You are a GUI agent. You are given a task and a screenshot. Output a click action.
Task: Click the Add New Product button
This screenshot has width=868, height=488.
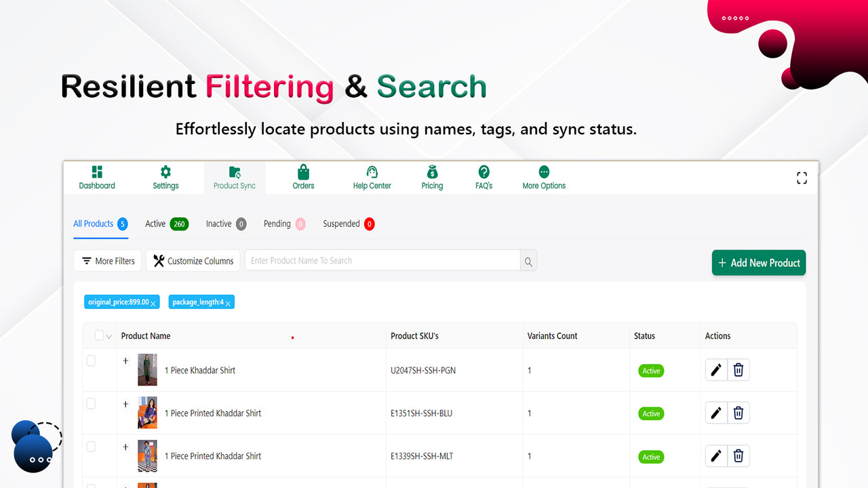pyautogui.click(x=758, y=263)
